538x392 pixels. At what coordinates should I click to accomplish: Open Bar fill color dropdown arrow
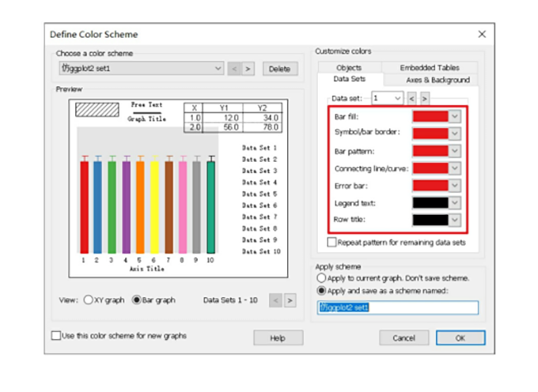tap(454, 117)
